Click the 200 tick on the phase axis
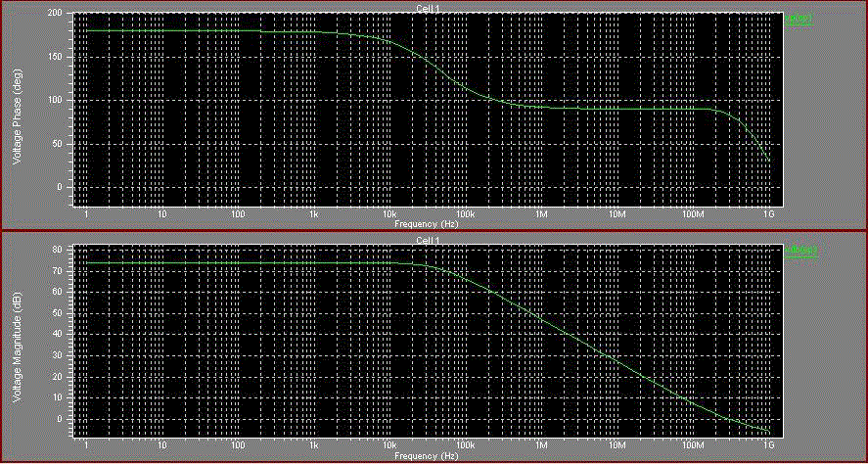This screenshot has height=464, width=868. click(55, 15)
